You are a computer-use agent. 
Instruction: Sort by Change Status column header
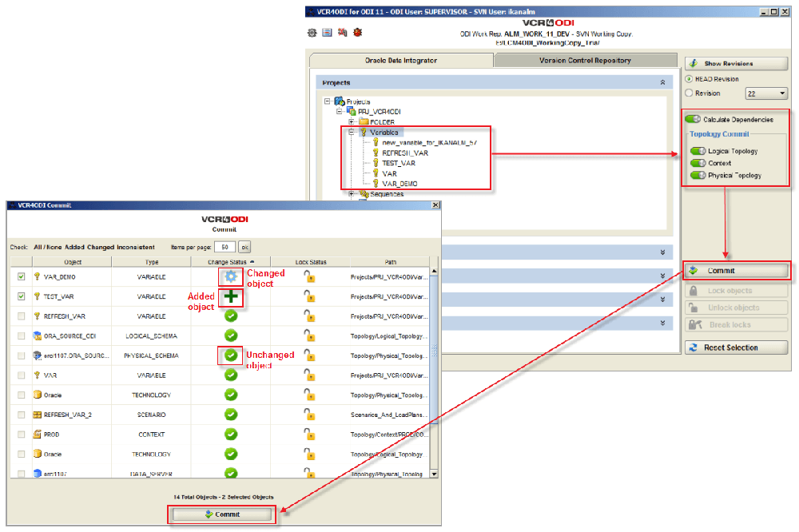[x=230, y=262]
